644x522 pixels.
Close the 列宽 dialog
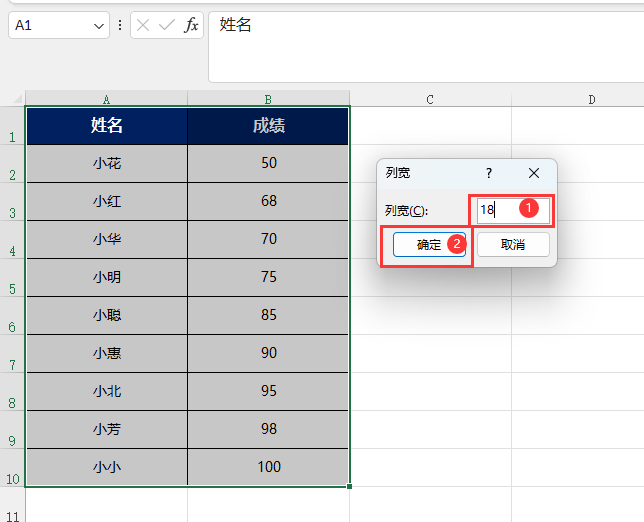(534, 173)
